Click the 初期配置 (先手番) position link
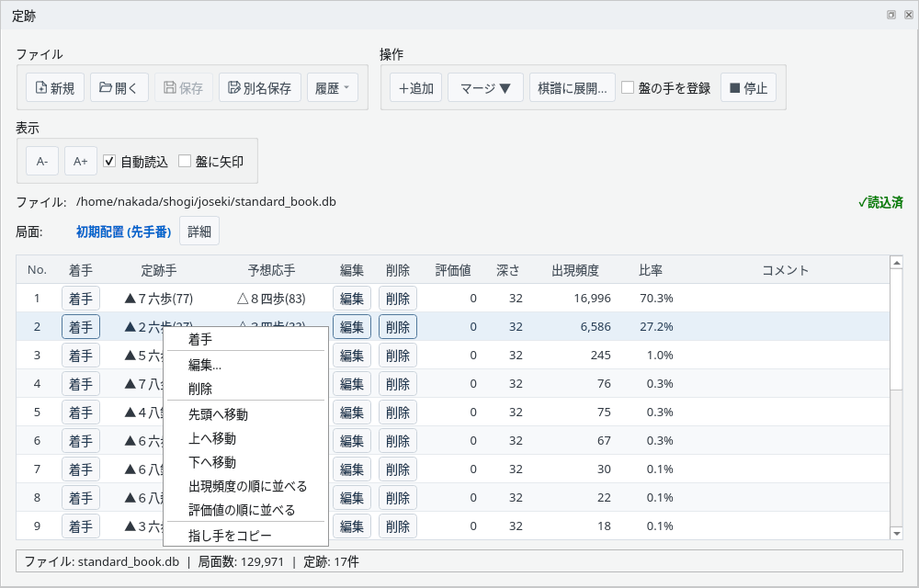 (x=124, y=232)
